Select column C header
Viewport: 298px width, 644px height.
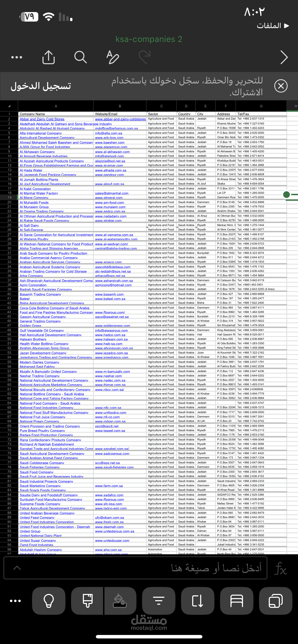coord(161,106)
